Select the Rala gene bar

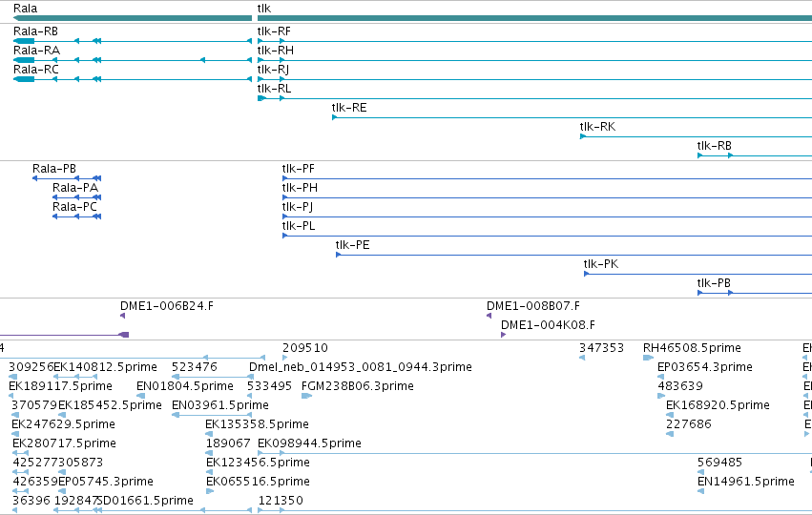point(133,18)
